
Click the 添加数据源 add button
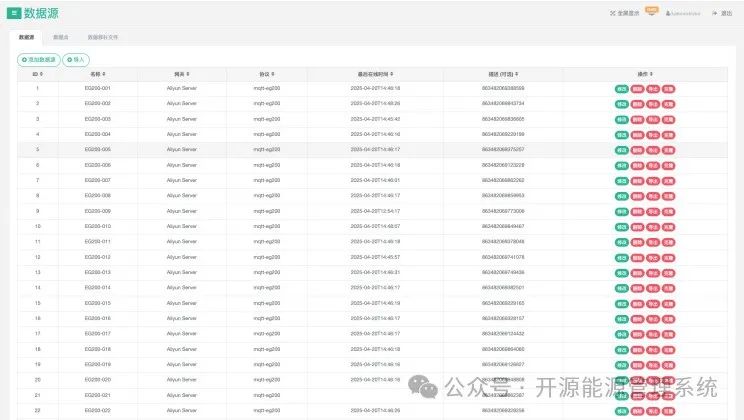tap(39, 60)
